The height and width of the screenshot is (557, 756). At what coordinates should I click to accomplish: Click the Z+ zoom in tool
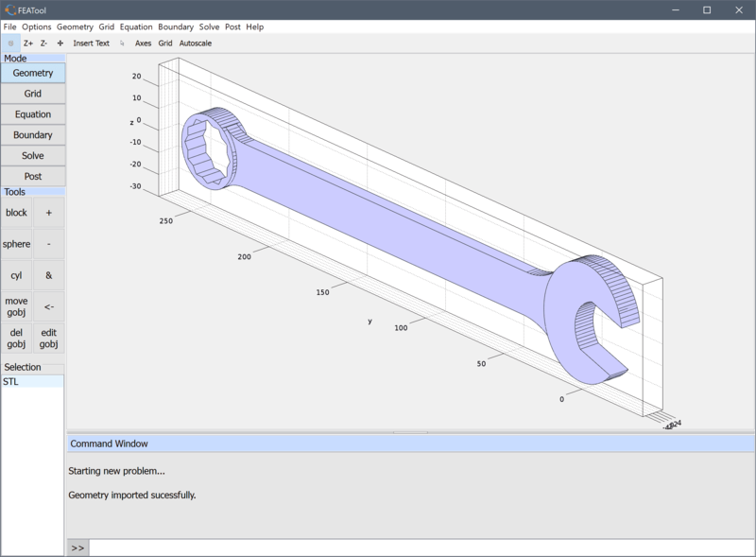(28, 44)
